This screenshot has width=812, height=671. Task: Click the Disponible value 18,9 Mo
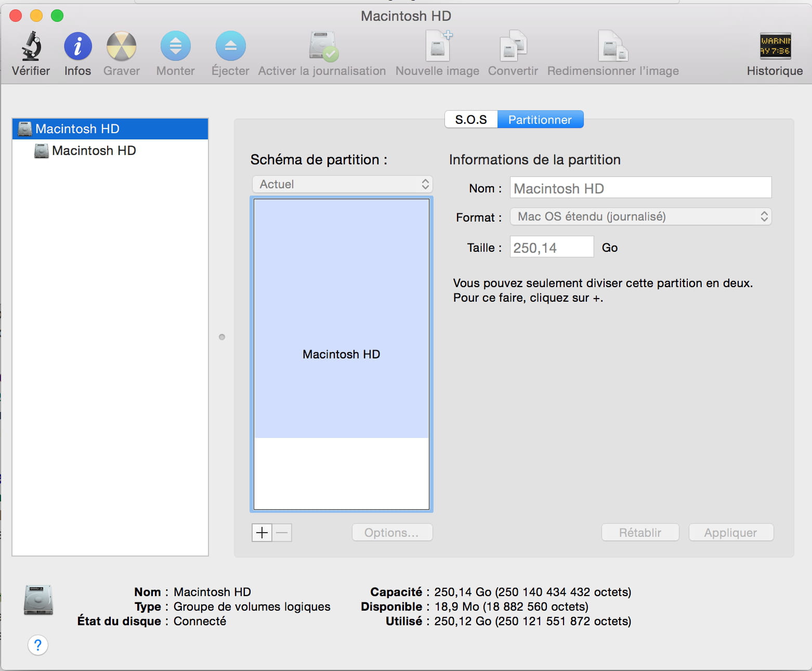tap(511, 607)
